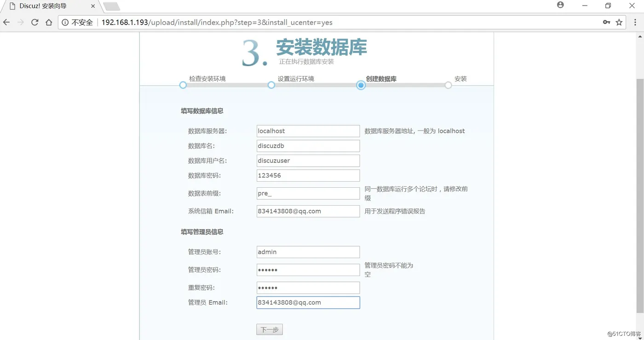This screenshot has width=644, height=340.
Task: Click the browser address bar URL
Action: (x=217, y=22)
